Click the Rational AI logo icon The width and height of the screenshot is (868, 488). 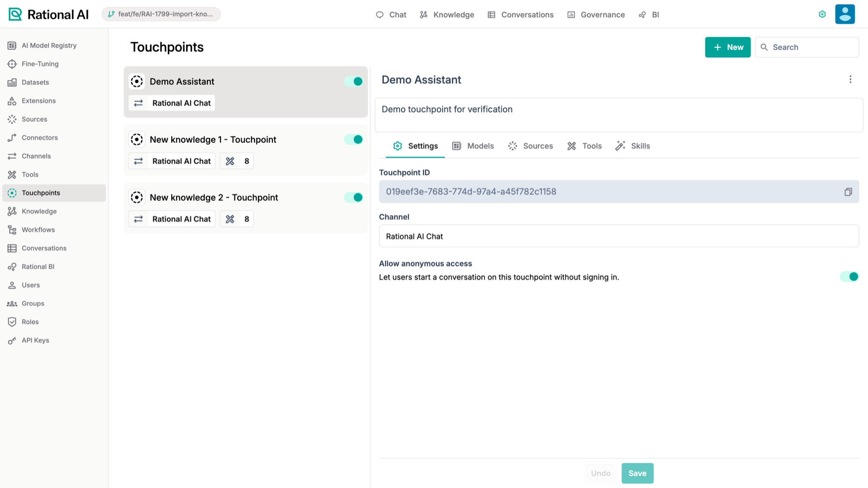tap(15, 14)
